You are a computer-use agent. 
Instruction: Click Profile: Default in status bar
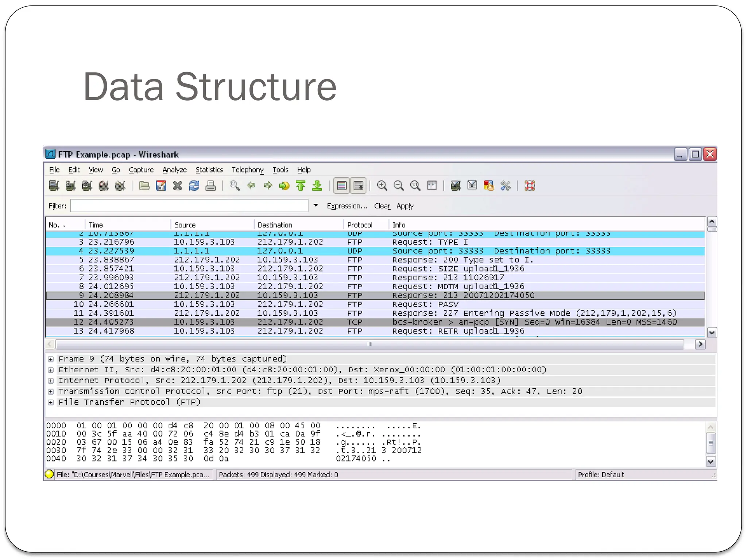[x=601, y=475]
